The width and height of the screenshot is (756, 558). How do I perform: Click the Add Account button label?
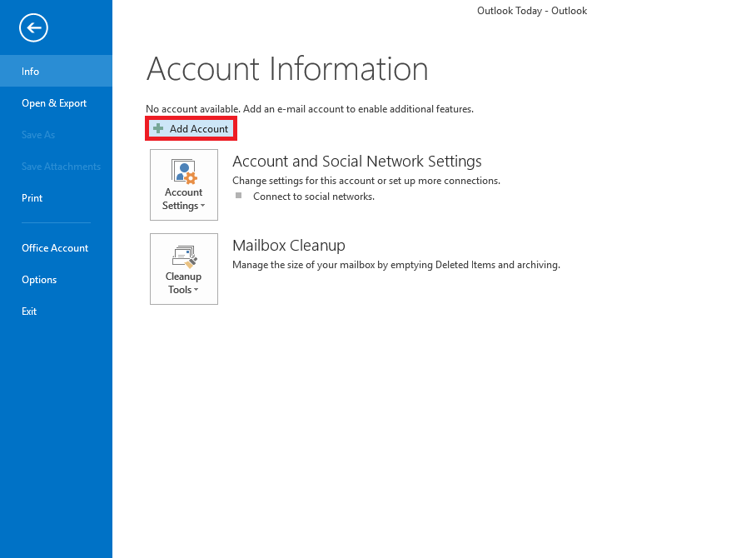(199, 129)
